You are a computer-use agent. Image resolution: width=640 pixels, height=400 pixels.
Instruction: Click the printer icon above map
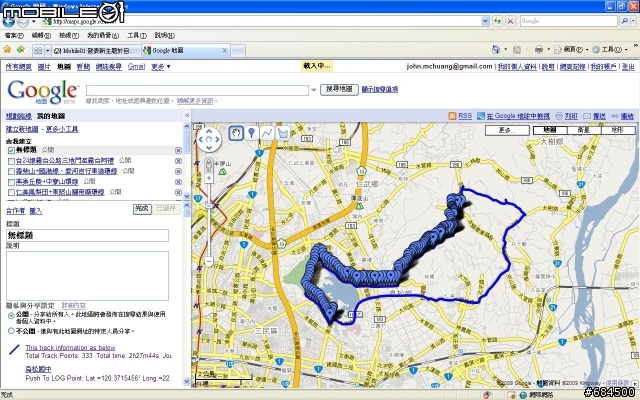pyautogui.click(x=559, y=116)
